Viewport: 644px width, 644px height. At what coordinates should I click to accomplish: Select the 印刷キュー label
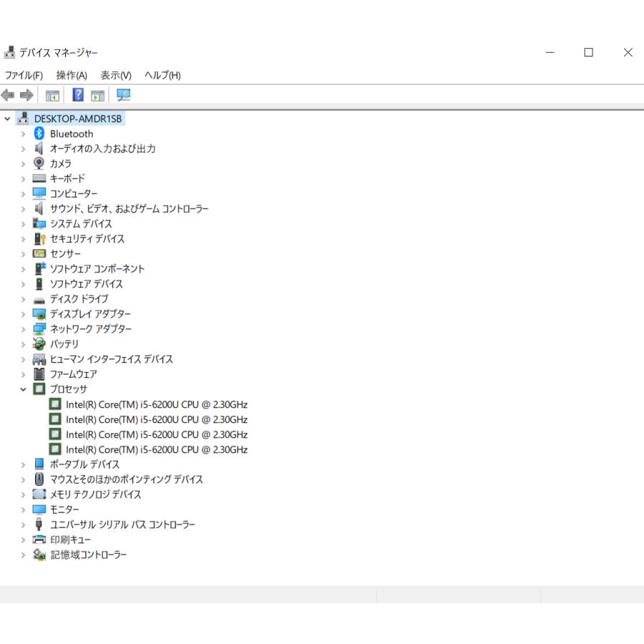pos(70,540)
